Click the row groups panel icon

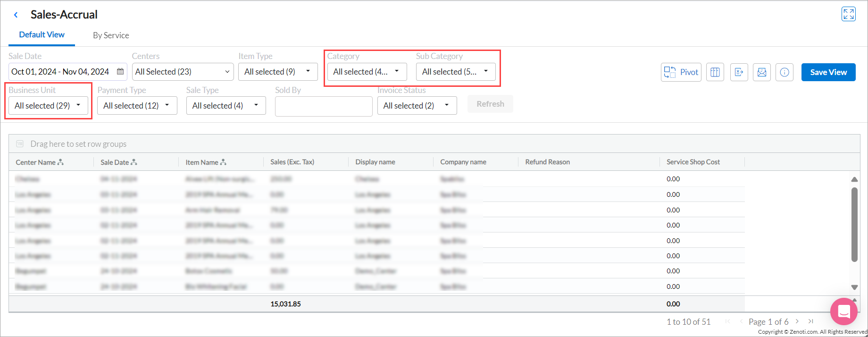click(x=20, y=143)
